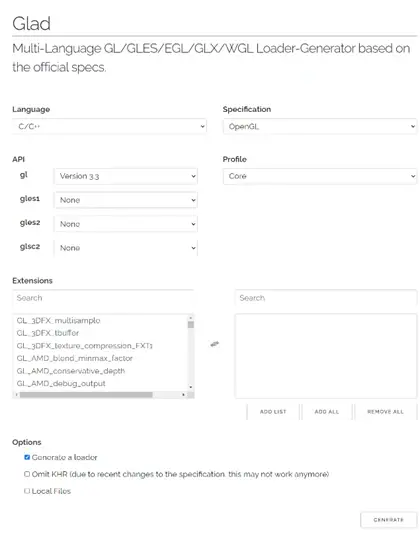Click the REMOVE ALL button
This screenshot has height=546, width=420.
pyautogui.click(x=386, y=412)
